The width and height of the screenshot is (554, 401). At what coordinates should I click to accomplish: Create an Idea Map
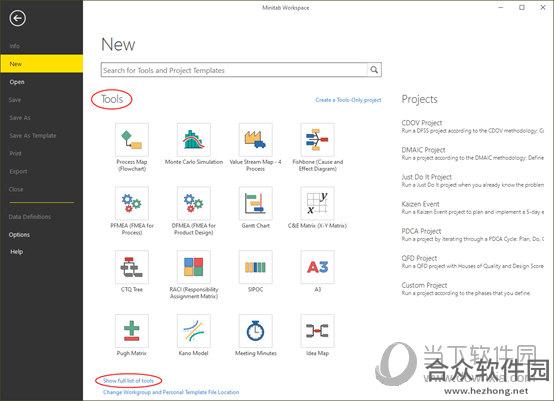(317, 331)
